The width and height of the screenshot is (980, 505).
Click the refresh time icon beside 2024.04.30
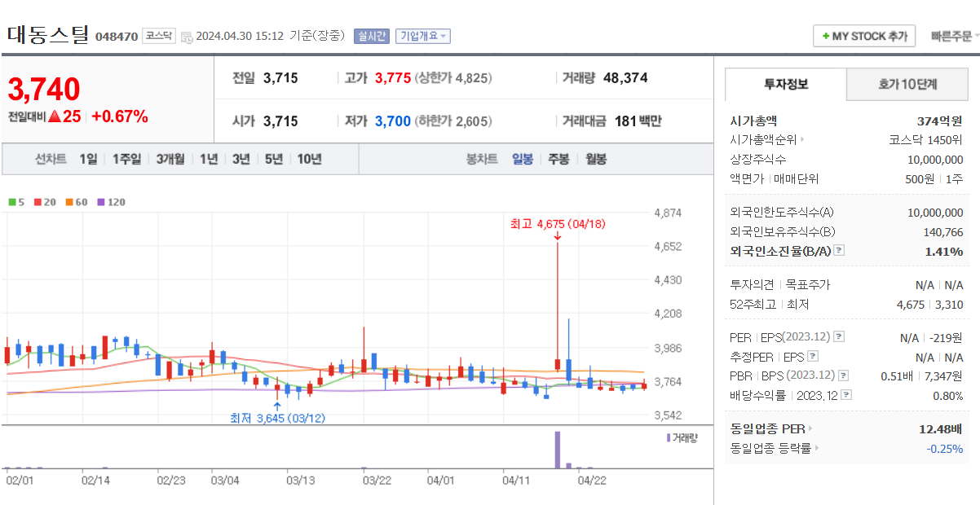[x=187, y=37]
